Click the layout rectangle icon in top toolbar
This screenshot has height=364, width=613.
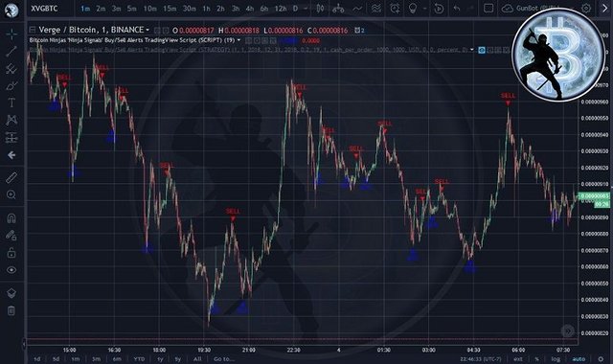[x=488, y=9]
